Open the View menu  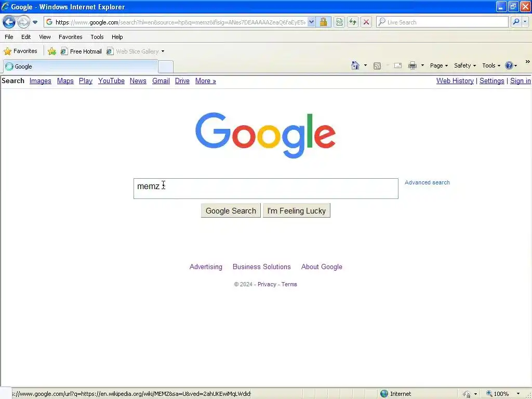pos(45,37)
